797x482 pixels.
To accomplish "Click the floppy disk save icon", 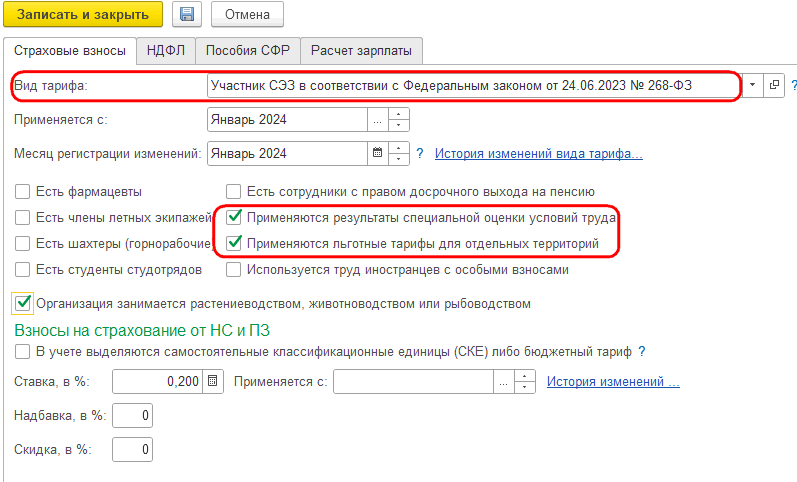I will 187,14.
